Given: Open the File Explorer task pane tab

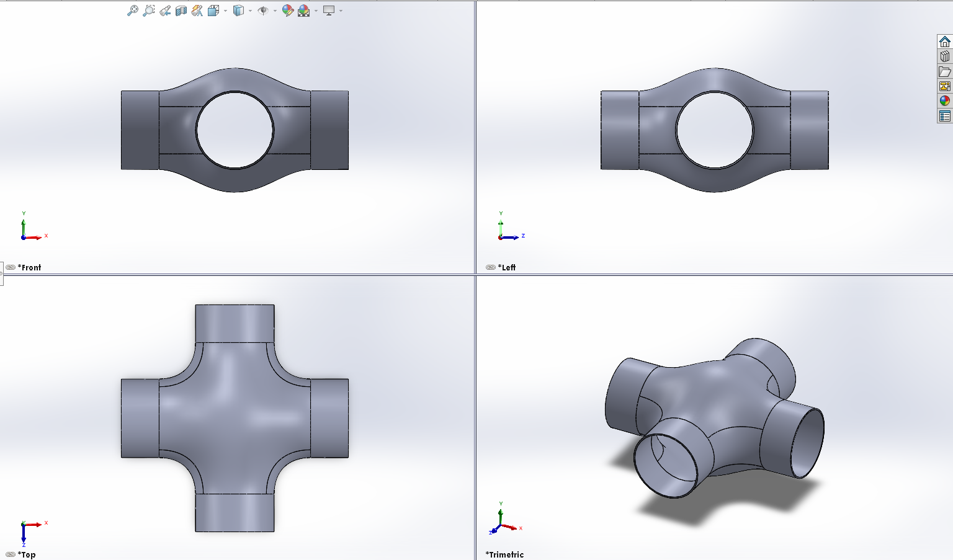Looking at the screenshot, I should 945,71.
